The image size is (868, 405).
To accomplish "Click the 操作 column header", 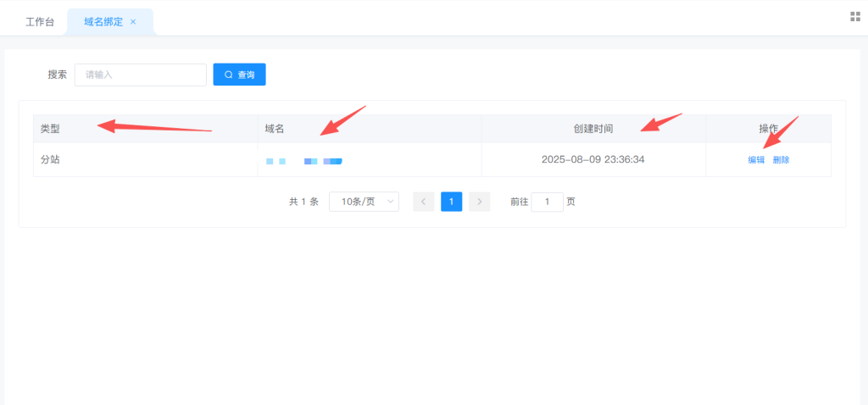I will coord(768,129).
